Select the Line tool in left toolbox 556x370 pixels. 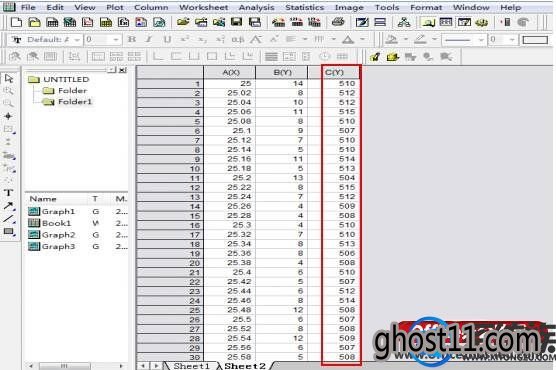click(x=9, y=219)
